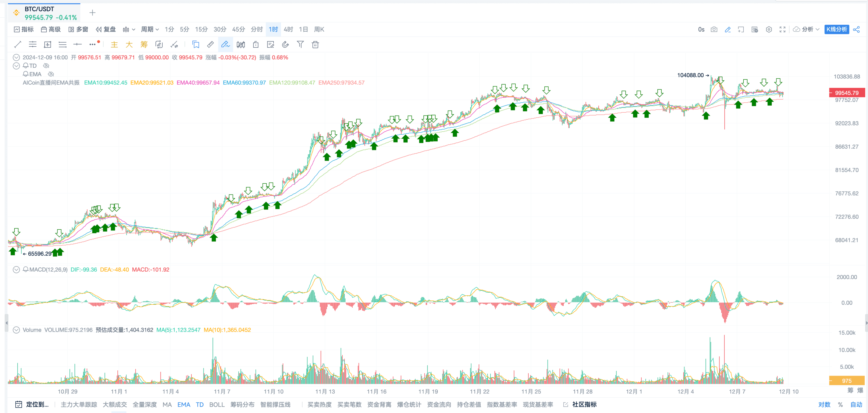Collapse the TD indicator chevron
Viewport: 868px width, 413px height.
tap(16, 66)
